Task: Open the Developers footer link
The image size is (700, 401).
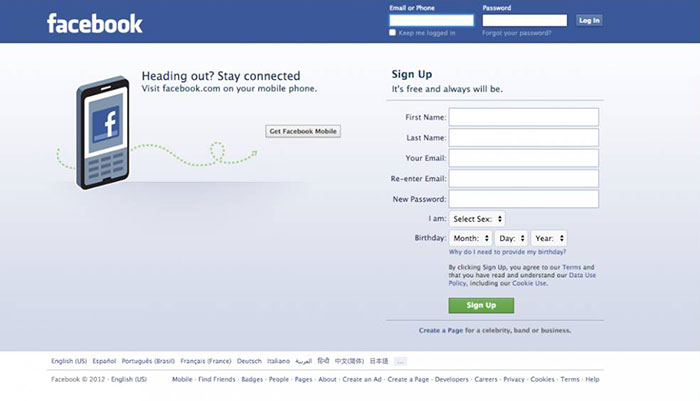Action: [x=451, y=380]
